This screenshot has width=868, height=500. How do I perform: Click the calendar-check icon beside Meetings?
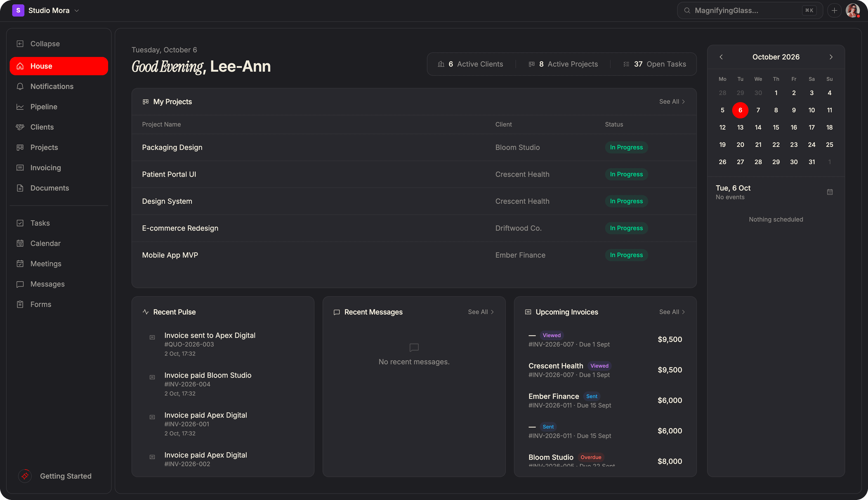pyautogui.click(x=20, y=263)
